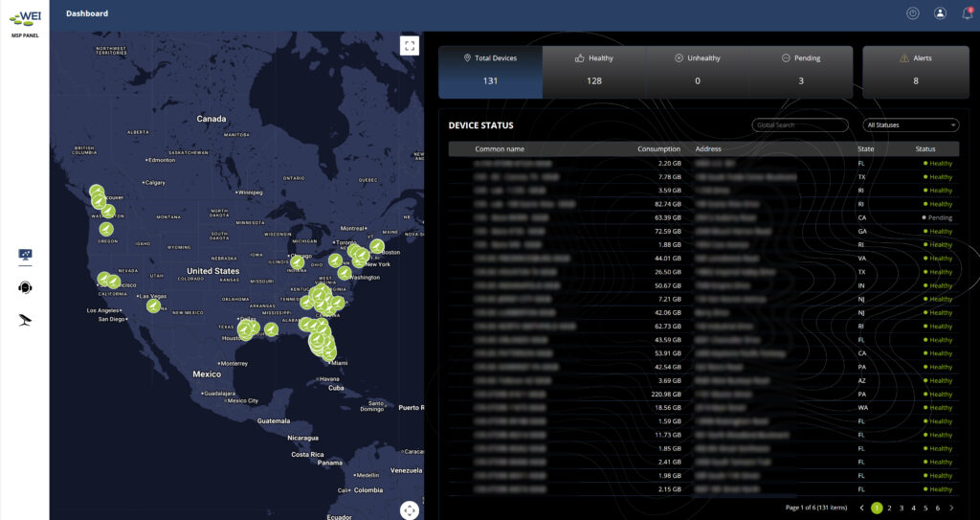Go to next page arrow

[x=952, y=509]
